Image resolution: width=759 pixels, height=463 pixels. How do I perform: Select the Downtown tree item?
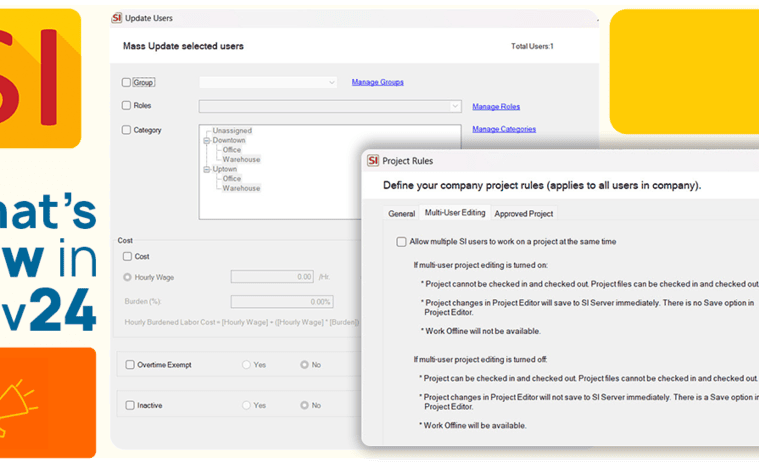(x=229, y=140)
